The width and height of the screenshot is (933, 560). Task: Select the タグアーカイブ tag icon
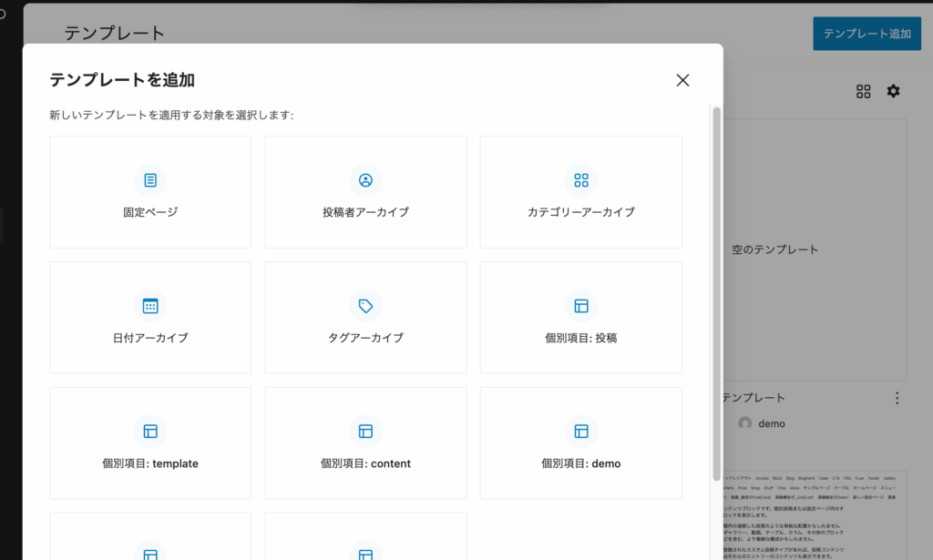(x=365, y=306)
